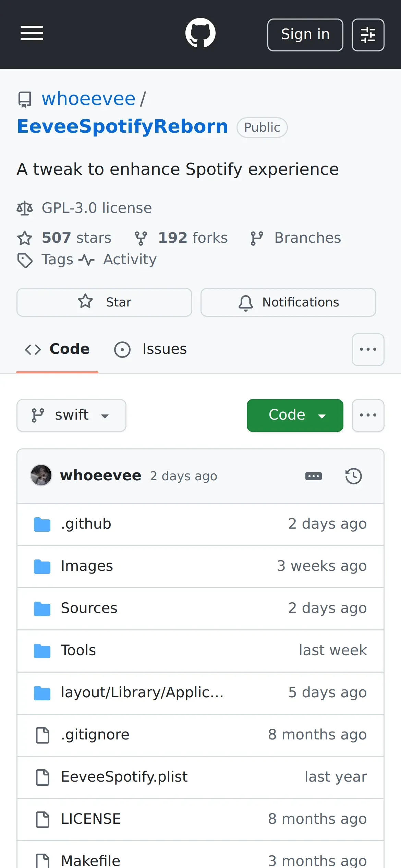This screenshot has height=868, width=401.
Task: Expand the swift branch selector
Action: tap(71, 415)
